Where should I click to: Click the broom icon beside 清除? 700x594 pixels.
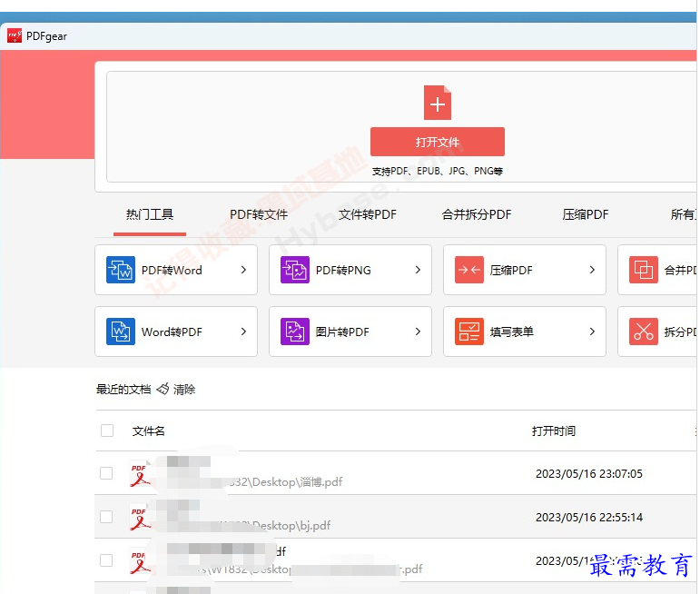[x=163, y=389]
